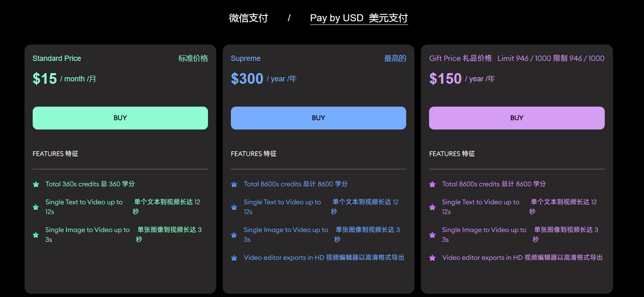This screenshot has height=297, width=644.
Task: Click green star beside Standard Single Text to Video
Action: 36,207
